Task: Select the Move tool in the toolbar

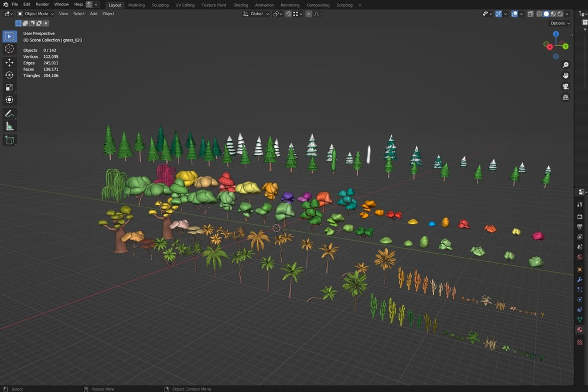Action: (9, 62)
